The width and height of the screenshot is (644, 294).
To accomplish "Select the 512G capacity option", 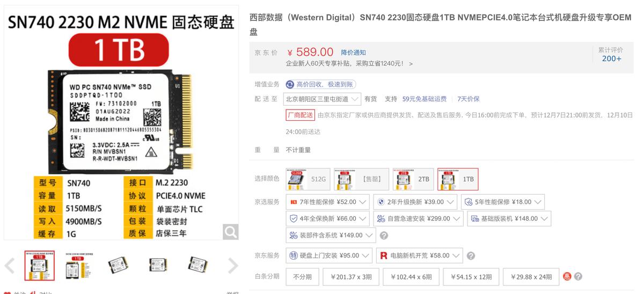I will tap(308, 179).
